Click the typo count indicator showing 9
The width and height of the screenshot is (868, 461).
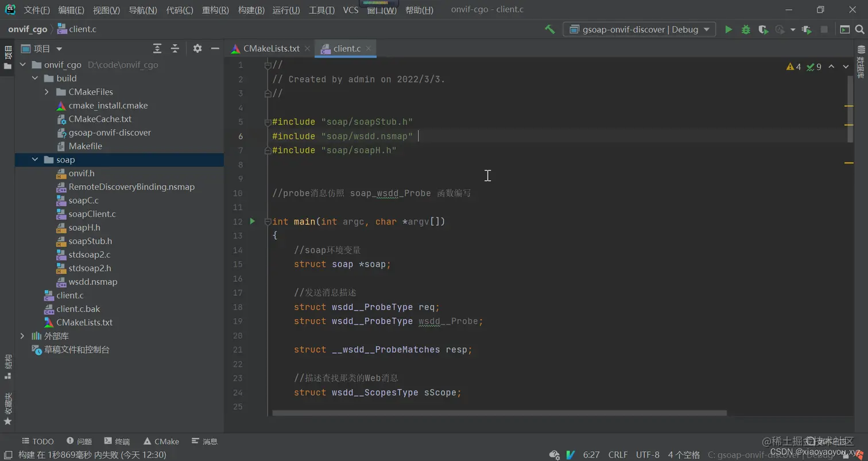pyautogui.click(x=814, y=67)
